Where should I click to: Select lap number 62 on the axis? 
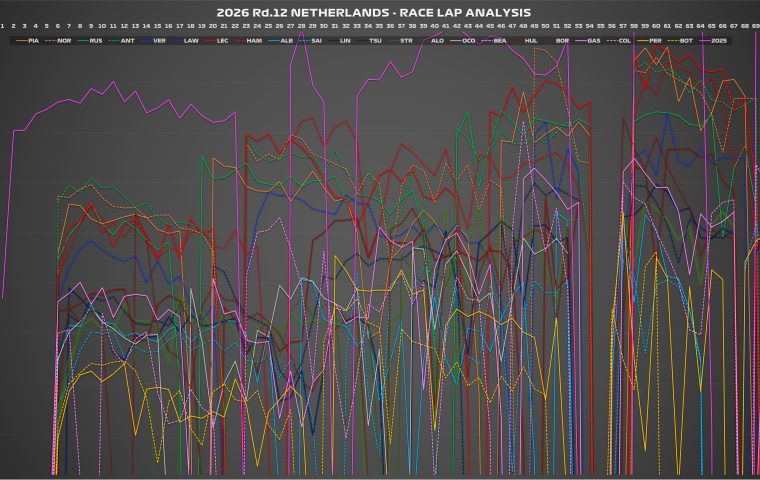pyautogui.click(x=679, y=26)
